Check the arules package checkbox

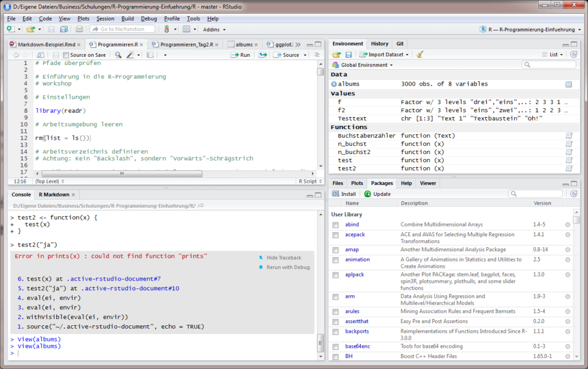tap(335, 312)
